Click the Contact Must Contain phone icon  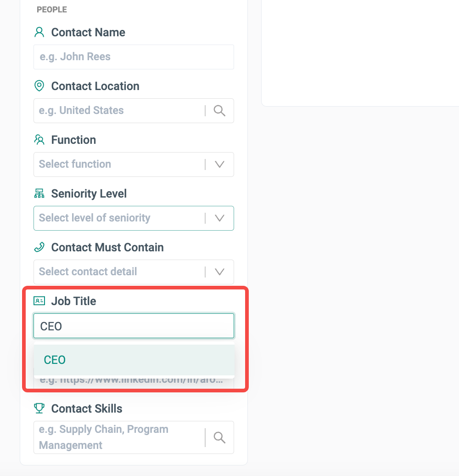[x=39, y=247]
